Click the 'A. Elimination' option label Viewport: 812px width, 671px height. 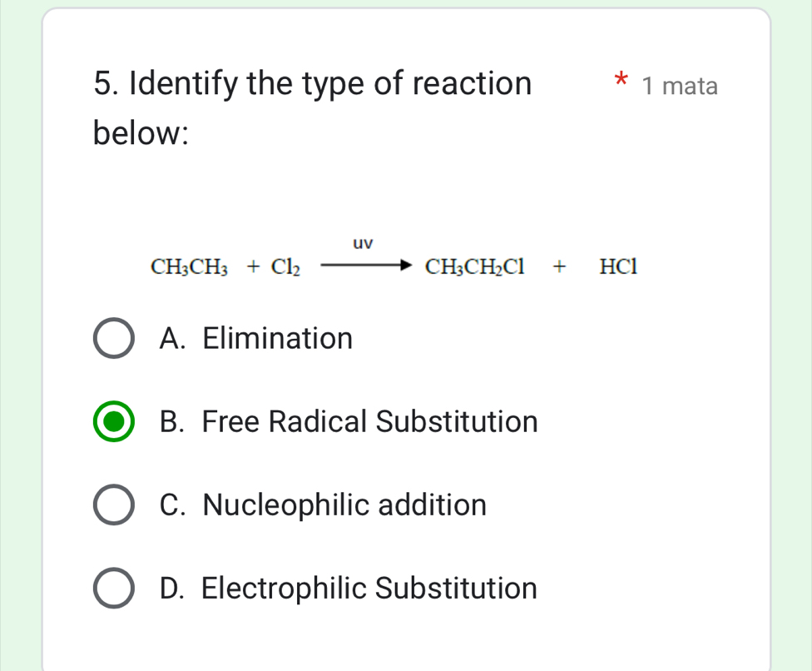[x=257, y=339]
